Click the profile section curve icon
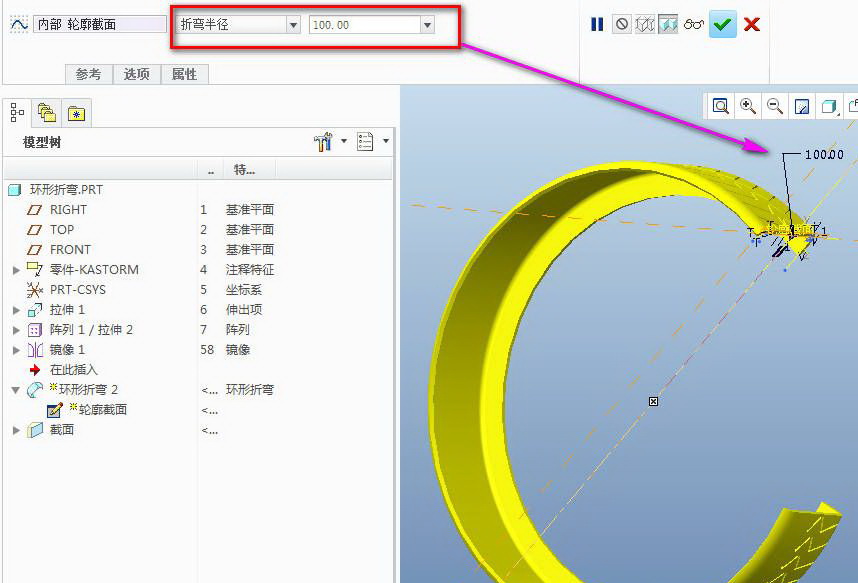 coord(19,24)
